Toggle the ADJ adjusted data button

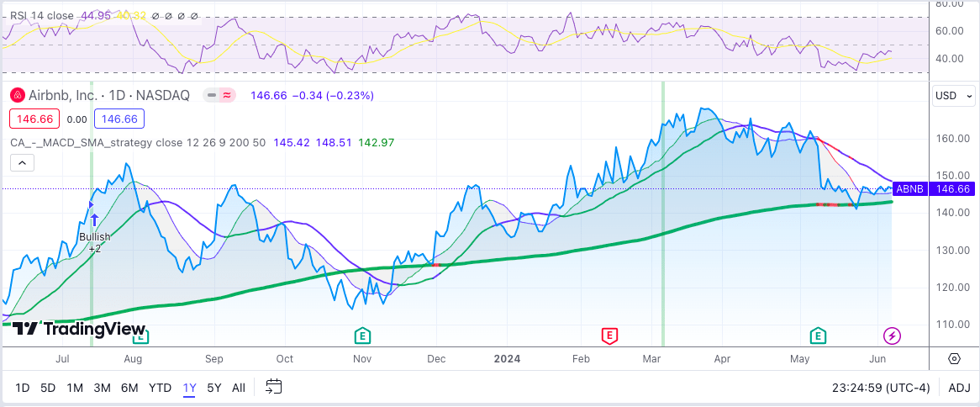pos(959,388)
